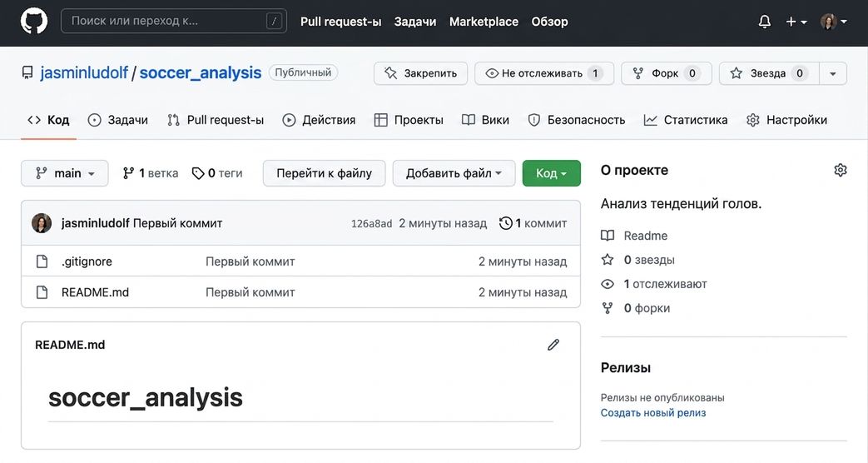Open the plus create-new menu
Viewport: 868px width, 463px height.
796,22
